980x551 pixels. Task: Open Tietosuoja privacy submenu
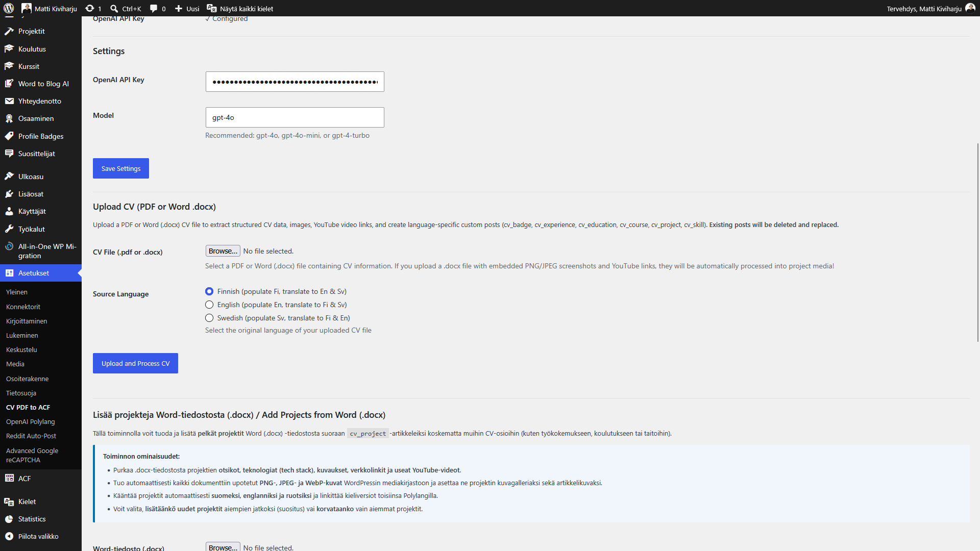(21, 393)
